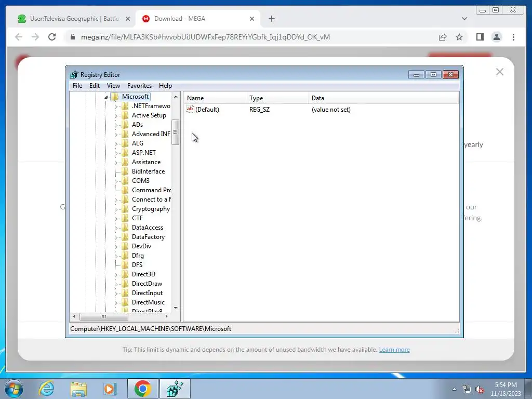
Task: Expand the Active Setup key
Action: point(116,116)
